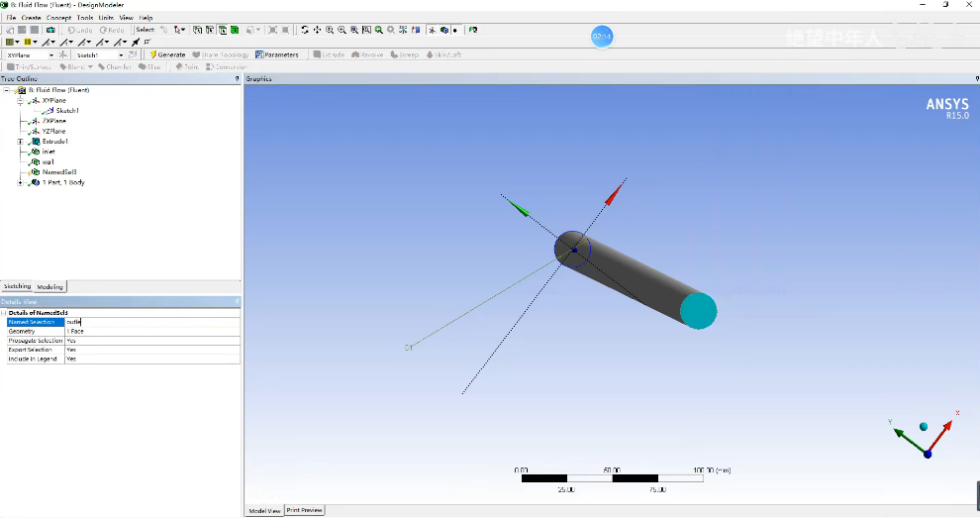
Task: Click the Named Selection name input field
Action: click(152, 322)
